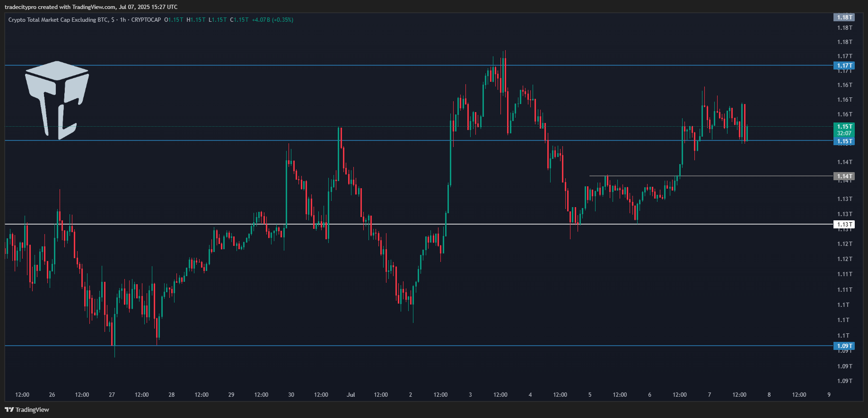This screenshot has height=418, width=868.
Task: Select the white horizontal line at 1.13T
Action: click(419, 224)
